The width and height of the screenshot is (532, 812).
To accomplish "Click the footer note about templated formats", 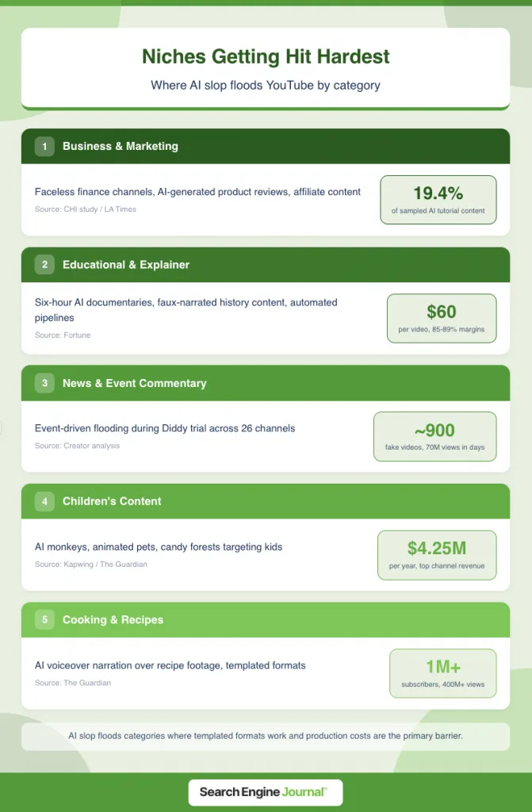I will coord(266,736).
